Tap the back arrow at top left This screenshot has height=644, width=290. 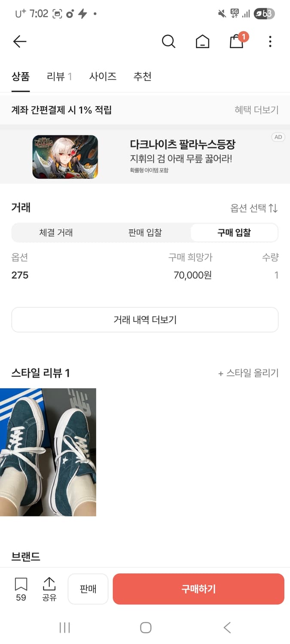[x=19, y=41]
